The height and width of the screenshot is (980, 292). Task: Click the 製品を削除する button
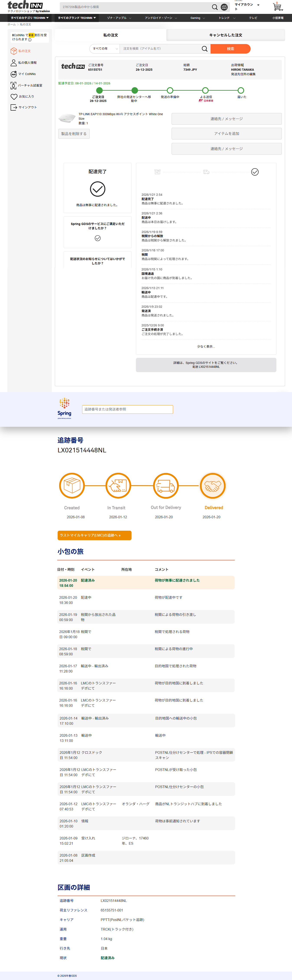click(74, 134)
